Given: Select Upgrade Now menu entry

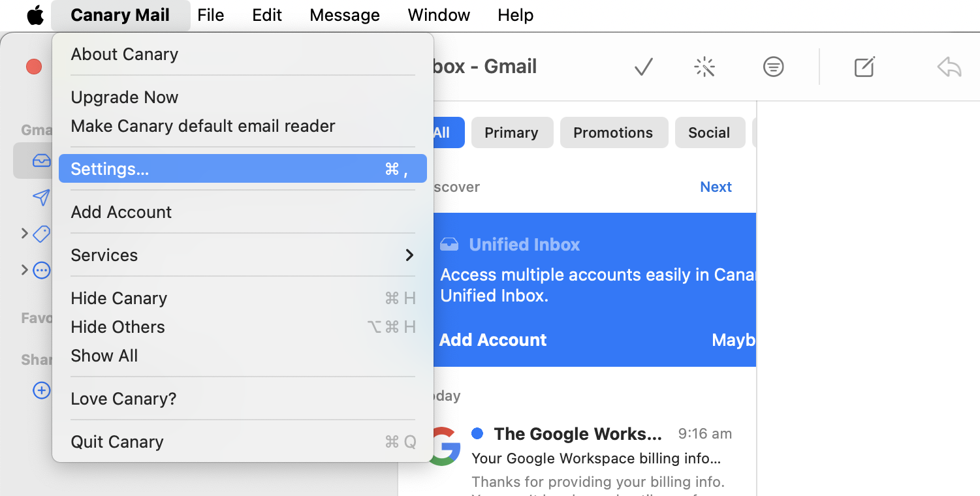Looking at the screenshot, I should click(243, 97).
